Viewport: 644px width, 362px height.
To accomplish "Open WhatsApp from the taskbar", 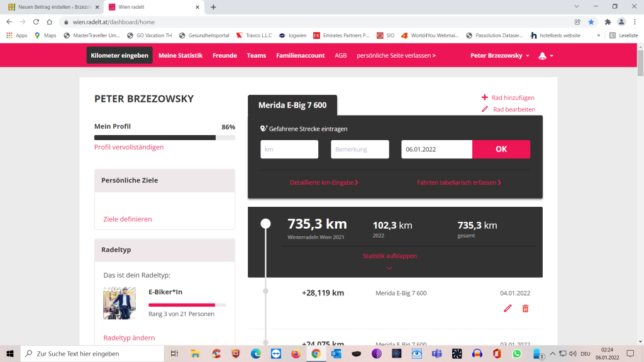I will (517, 353).
